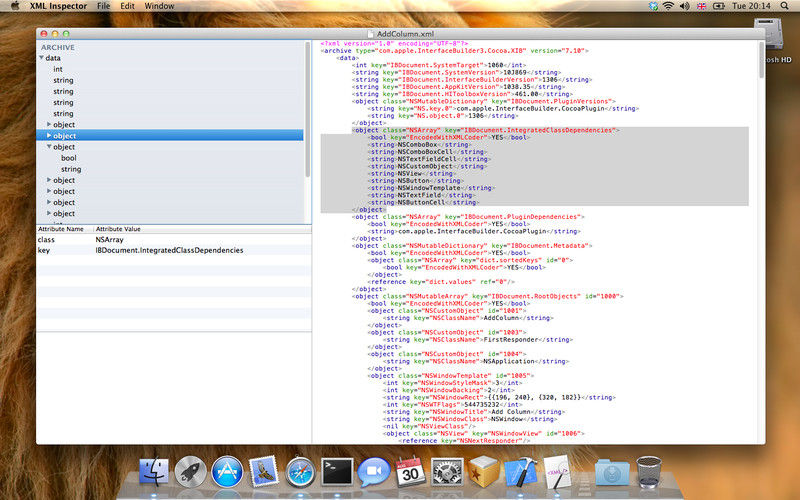Screen dimensions: 800x500
Task: Open Terminal from the Dock
Action: 337,471
